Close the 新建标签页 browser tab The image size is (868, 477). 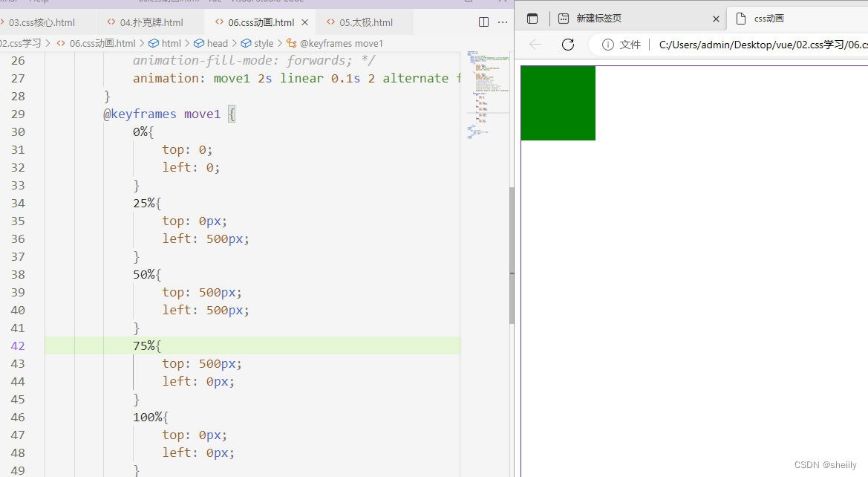[716, 19]
